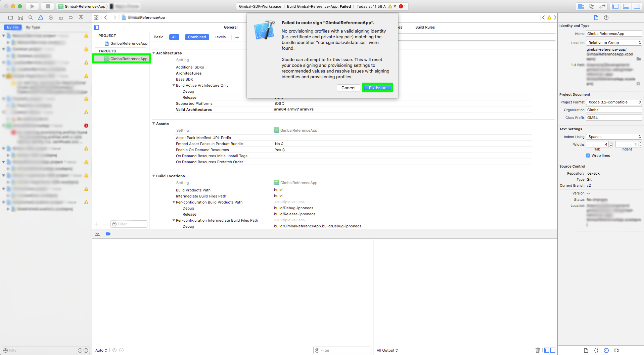
Task: Click the red error badge in the navigator
Action: point(86,126)
